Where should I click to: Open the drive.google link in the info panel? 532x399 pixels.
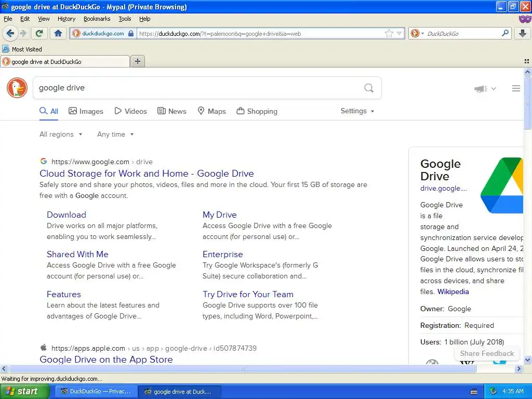(444, 188)
